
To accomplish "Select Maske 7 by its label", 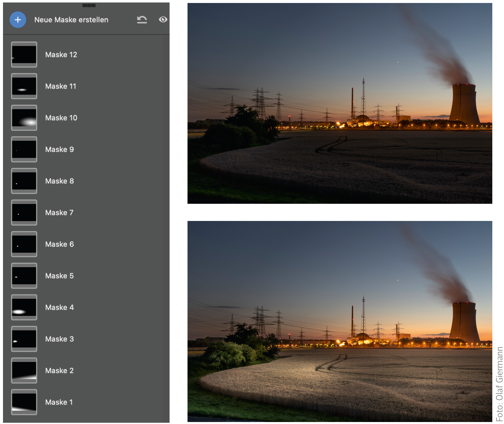I will click(59, 212).
